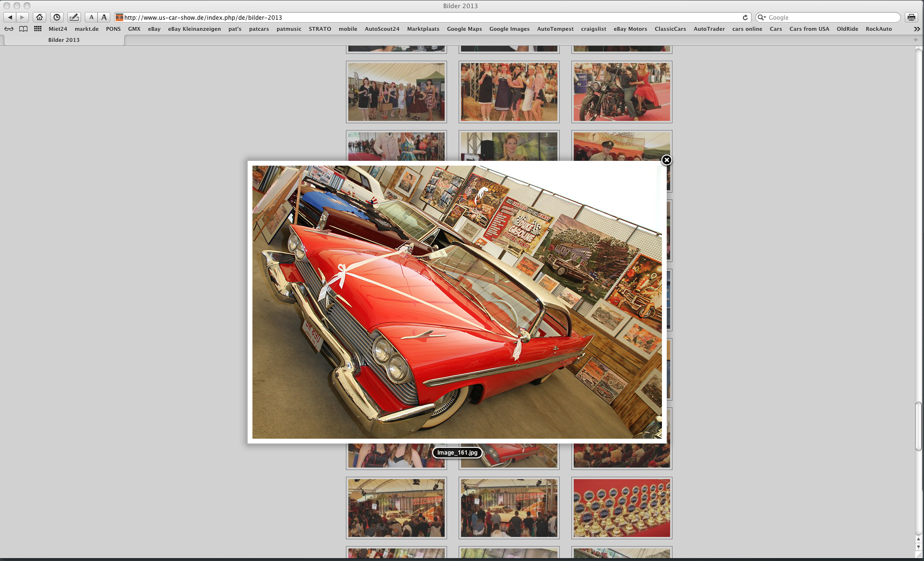
Task: Go back to the previous page
Action: [10, 17]
